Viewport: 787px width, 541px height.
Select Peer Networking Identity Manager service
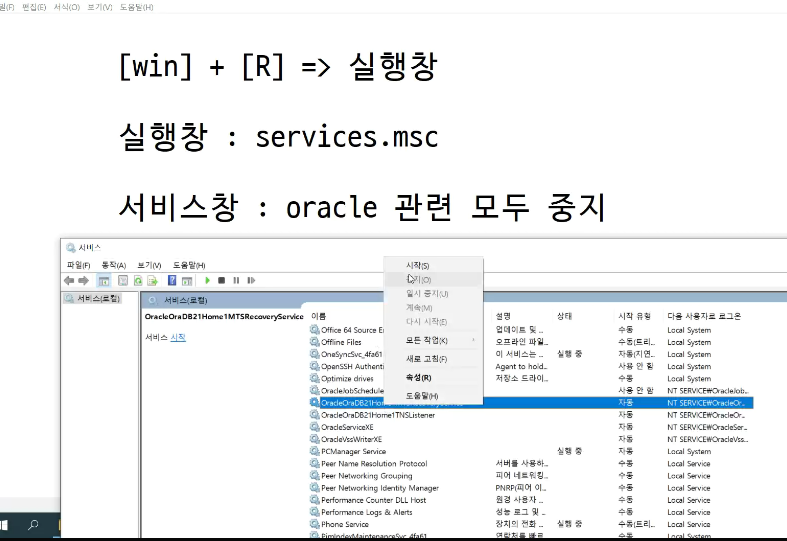(x=531, y=488)
